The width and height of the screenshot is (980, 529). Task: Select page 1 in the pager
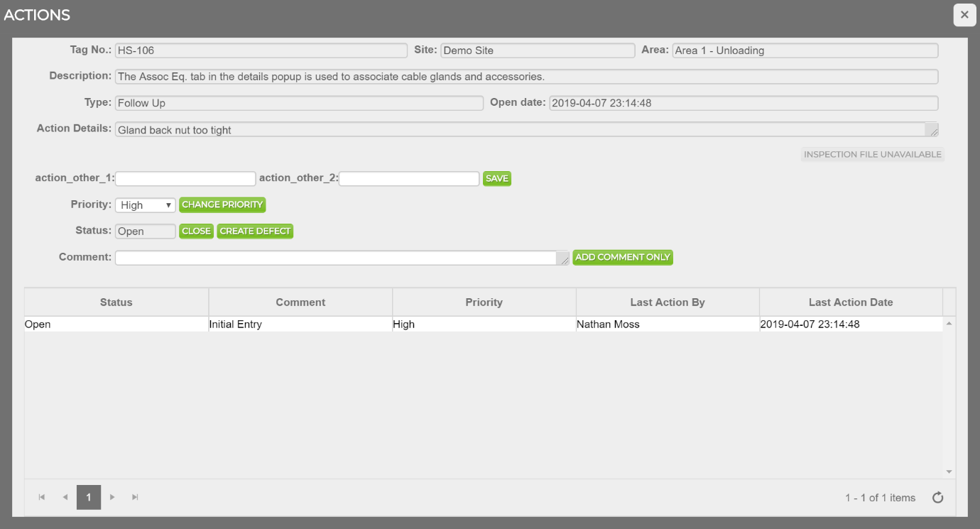(89, 497)
